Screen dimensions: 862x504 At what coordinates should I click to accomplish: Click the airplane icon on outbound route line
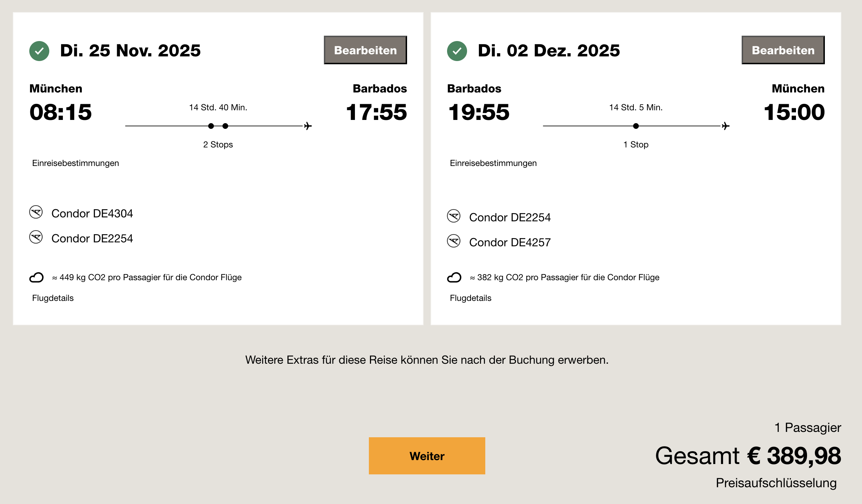pyautogui.click(x=308, y=126)
